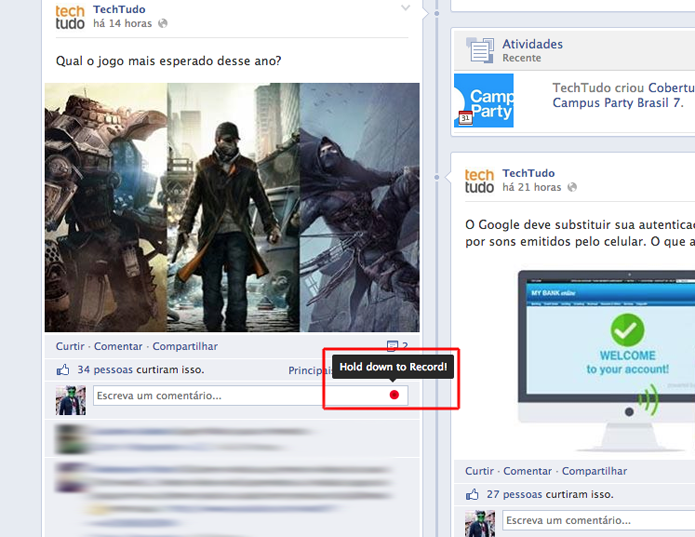Click 'Qual o jogo mais esperado desse ano?' text
Viewport: 695px width, 537px height.
pos(168,61)
